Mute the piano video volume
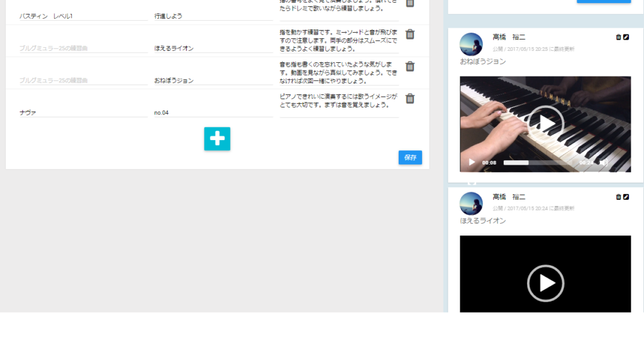Screen dimensions: 644x343 click(x=604, y=162)
